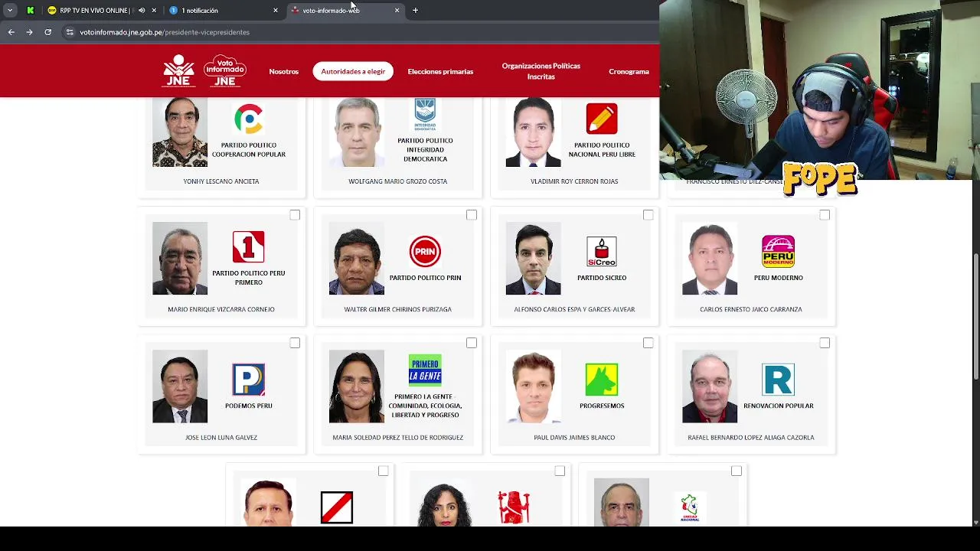Viewport: 980px width, 551px height.
Task: Select Partido Politico Cooperacion Popular logo
Action: click(x=249, y=119)
